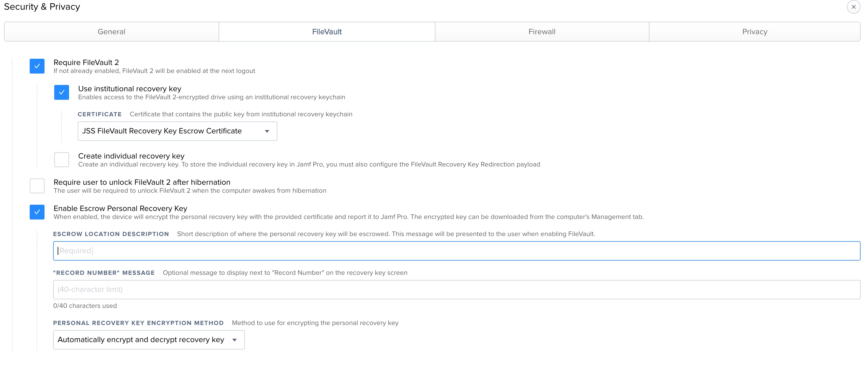This screenshot has height=390, width=868.
Task: Uncheck Require FileVault 2 checkbox
Action: 37,66
